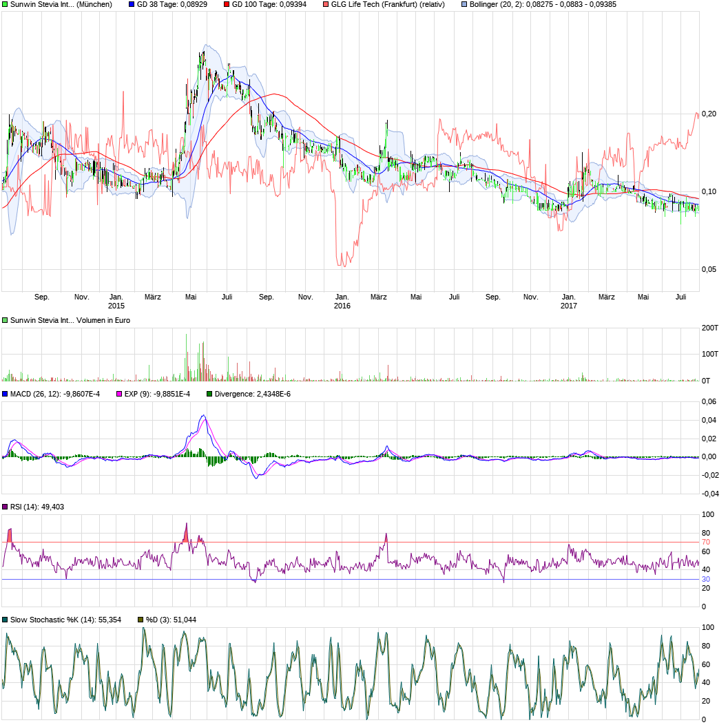Select 'GD 38 Tage: 0,08929' legend text

click(x=171, y=5)
